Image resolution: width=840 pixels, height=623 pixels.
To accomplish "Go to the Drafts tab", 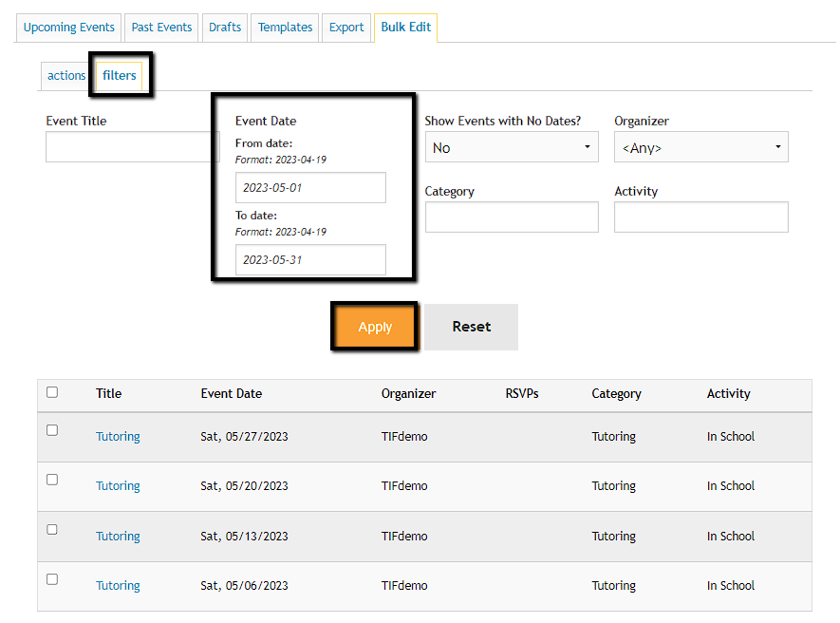I will pyautogui.click(x=225, y=28).
